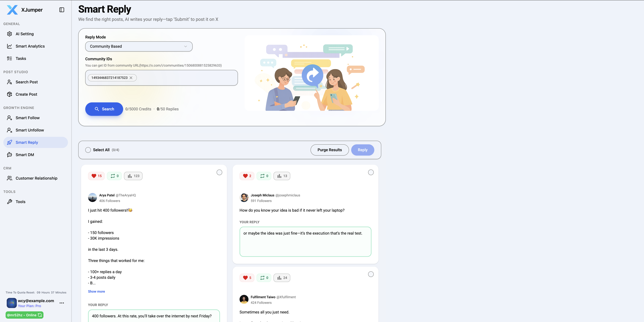This screenshot has width=644, height=322.
Task: Open the Tasks list icon
Action: (10, 58)
